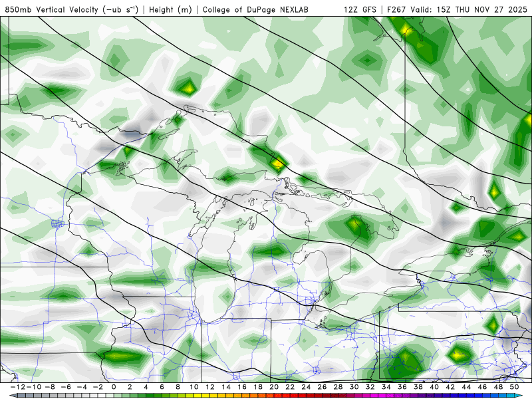Viewport: 532px width, 399px height.
Task: Select the 'Height (m)' label in header
Action: click(170, 10)
